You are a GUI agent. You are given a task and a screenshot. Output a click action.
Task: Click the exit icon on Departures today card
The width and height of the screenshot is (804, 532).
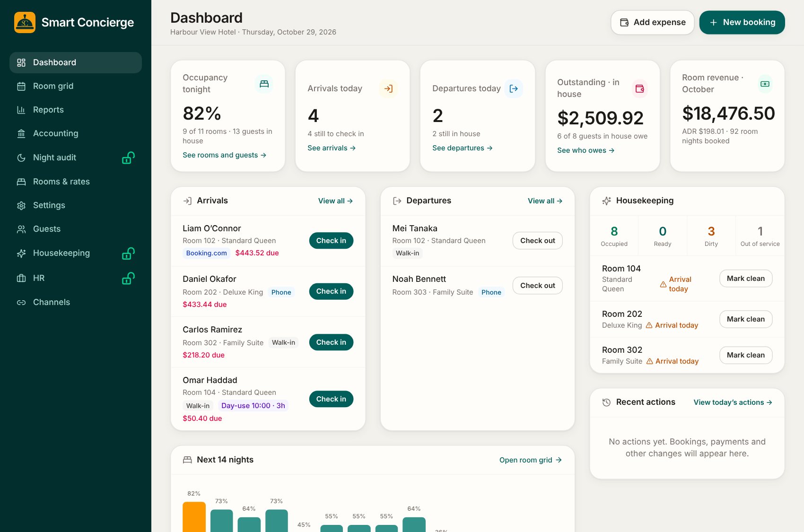(514, 88)
